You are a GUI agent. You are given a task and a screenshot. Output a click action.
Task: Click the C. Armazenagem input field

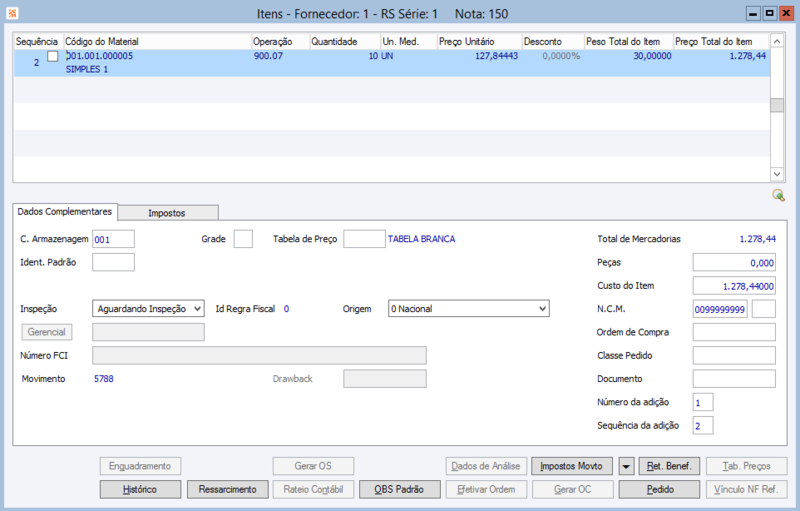(x=113, y=239)
